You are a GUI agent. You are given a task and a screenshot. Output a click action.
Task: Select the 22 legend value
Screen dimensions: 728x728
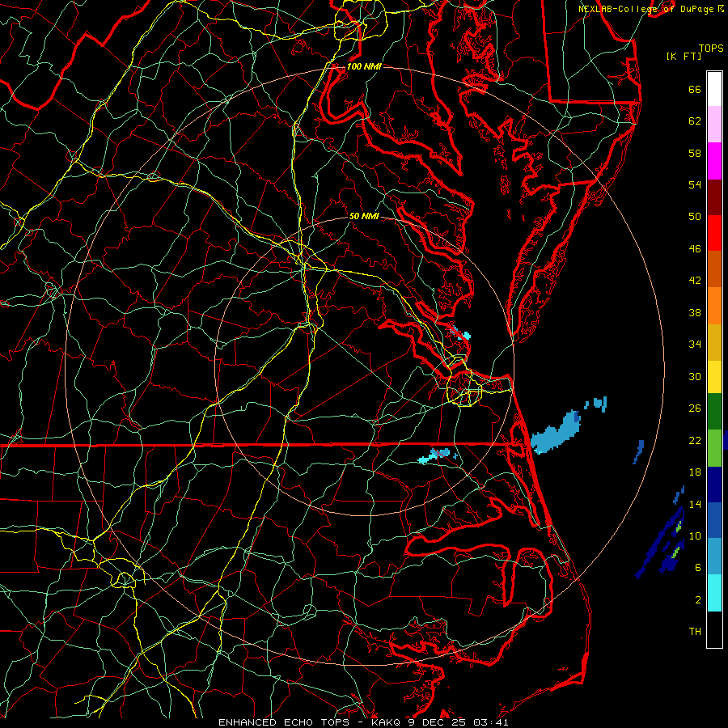pyautogui.click(x=695, y=440)
